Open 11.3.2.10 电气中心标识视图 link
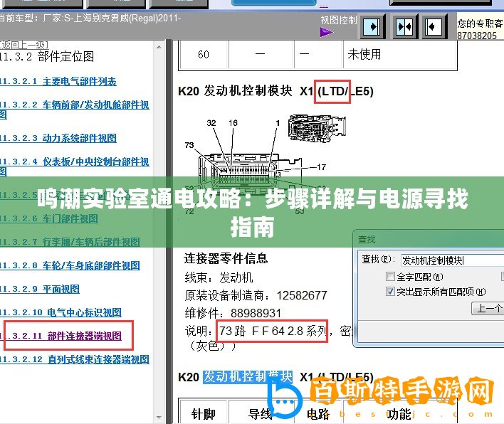Screen dimensions: 504x424 coord(61,312)
